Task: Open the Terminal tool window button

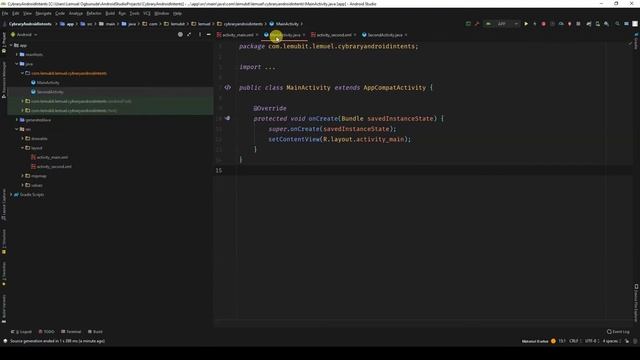Action: [x=71, y=331]
